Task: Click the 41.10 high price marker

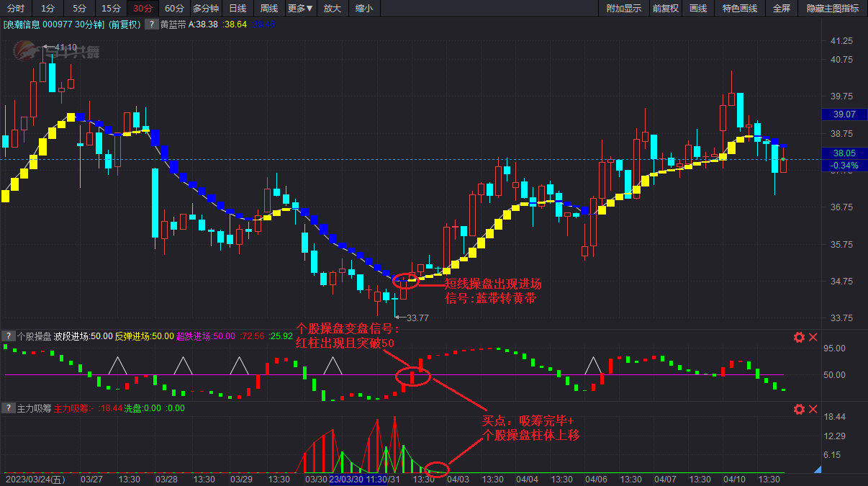Action: pyautogui.click(x=65, y=48)
